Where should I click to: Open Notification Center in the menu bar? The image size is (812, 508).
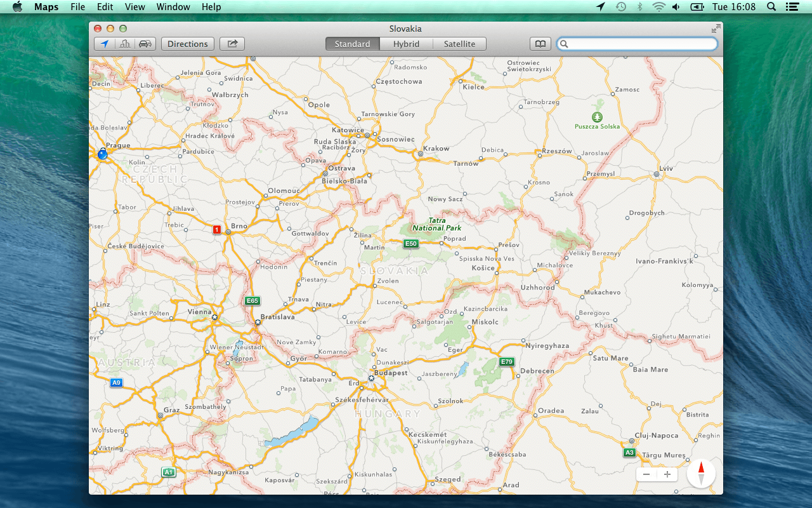pos(792,7)
